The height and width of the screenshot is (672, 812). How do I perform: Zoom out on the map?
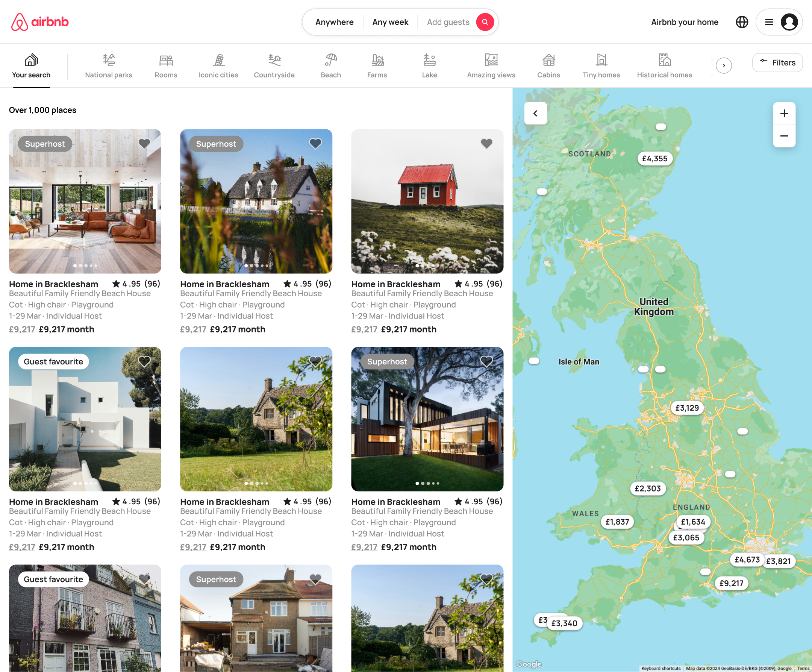click(x=784, y=136)
